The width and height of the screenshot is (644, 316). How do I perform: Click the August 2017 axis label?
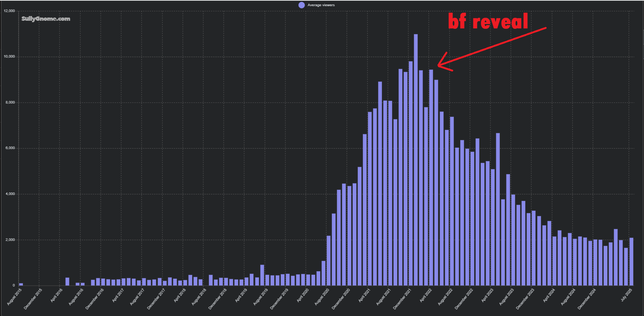coord(138,296)
